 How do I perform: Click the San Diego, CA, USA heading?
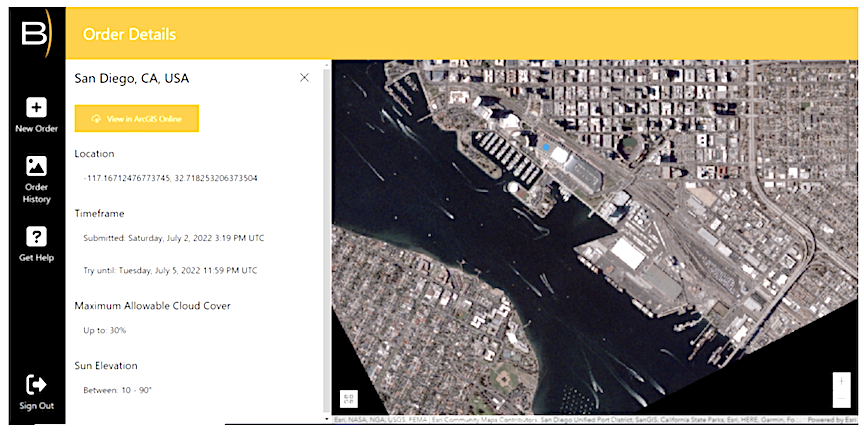point(132,78)
